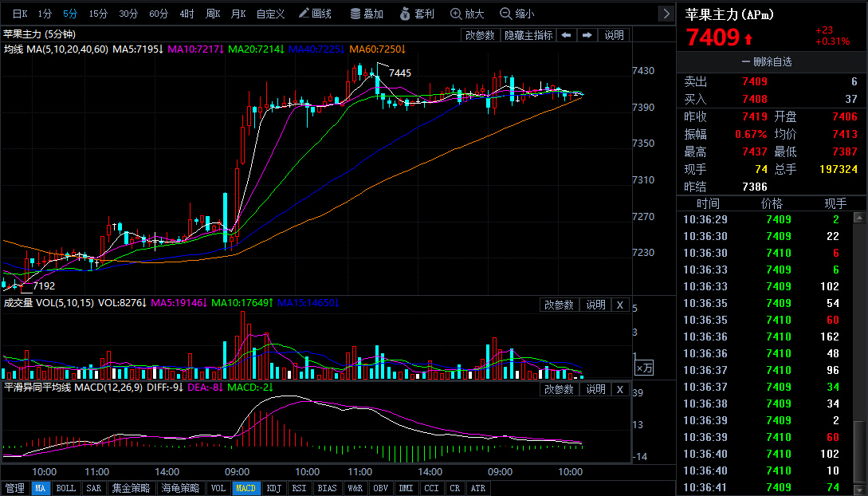Open the 管理 indicator management menu
The height and width of the screenshot is (496, 868).
(15, 488)
